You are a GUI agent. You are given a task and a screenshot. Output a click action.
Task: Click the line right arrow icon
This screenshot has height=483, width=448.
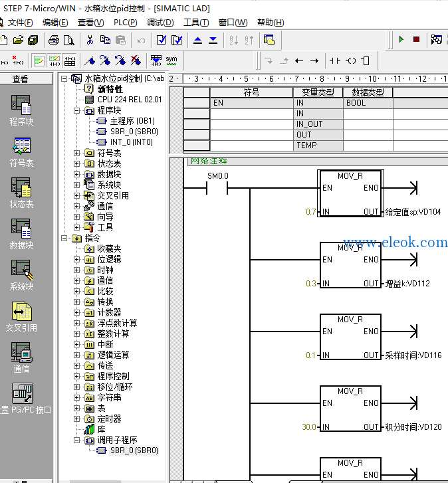(x=314, y=60)
